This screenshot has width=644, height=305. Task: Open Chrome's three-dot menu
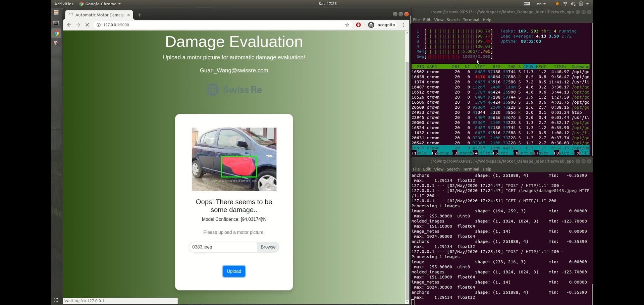403,25
